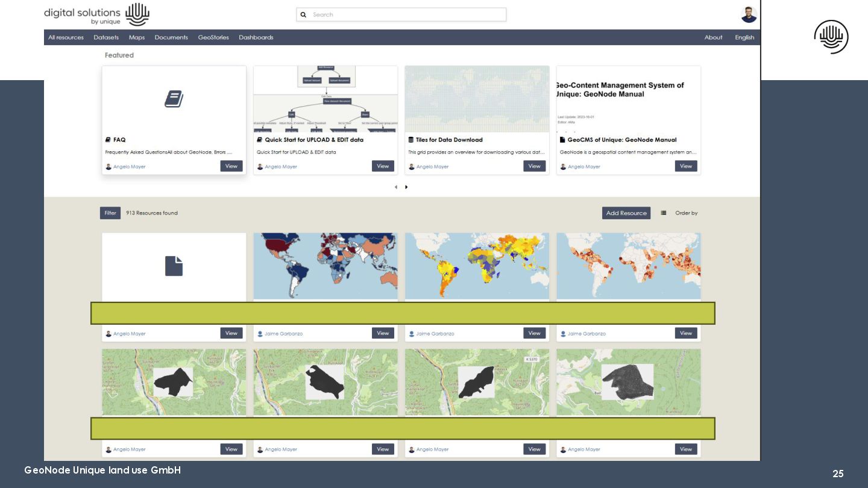Click the magnifier icon in search bar
The image size is (868, 488).
pos(303,14)
